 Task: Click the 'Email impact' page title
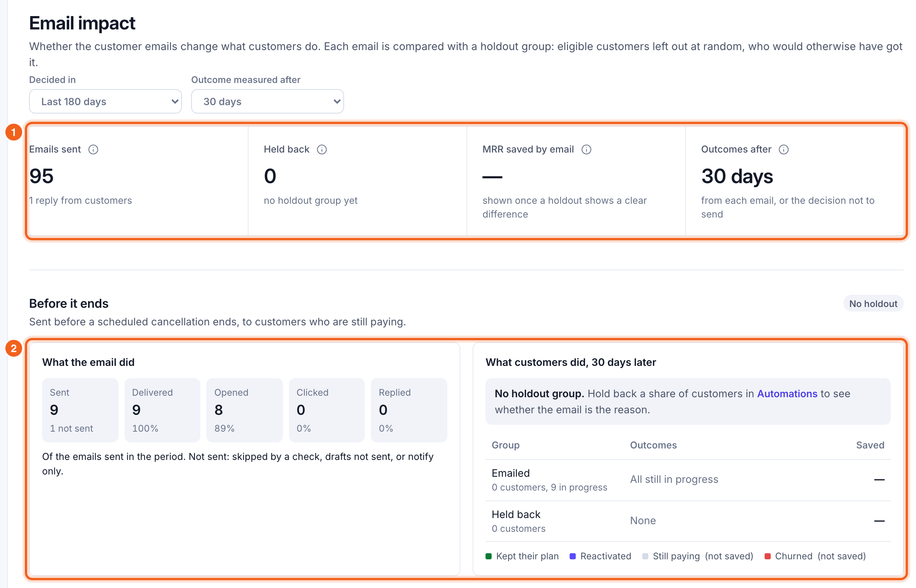pos(82,23)
